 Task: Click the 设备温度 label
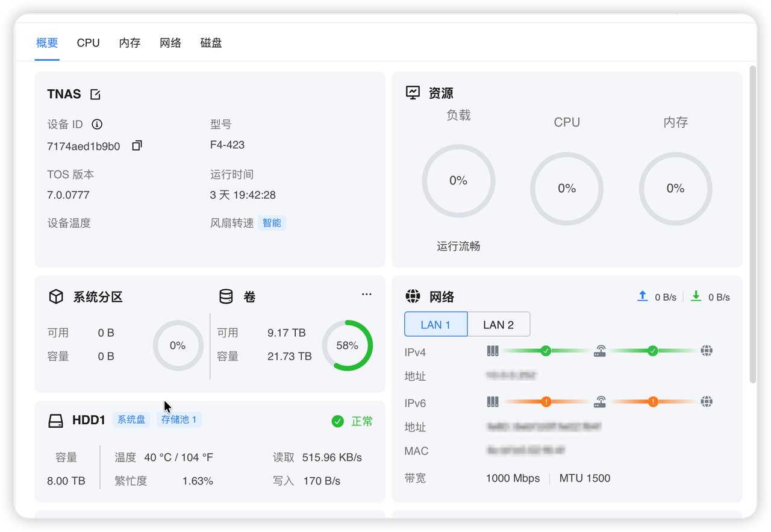point(69,223)
